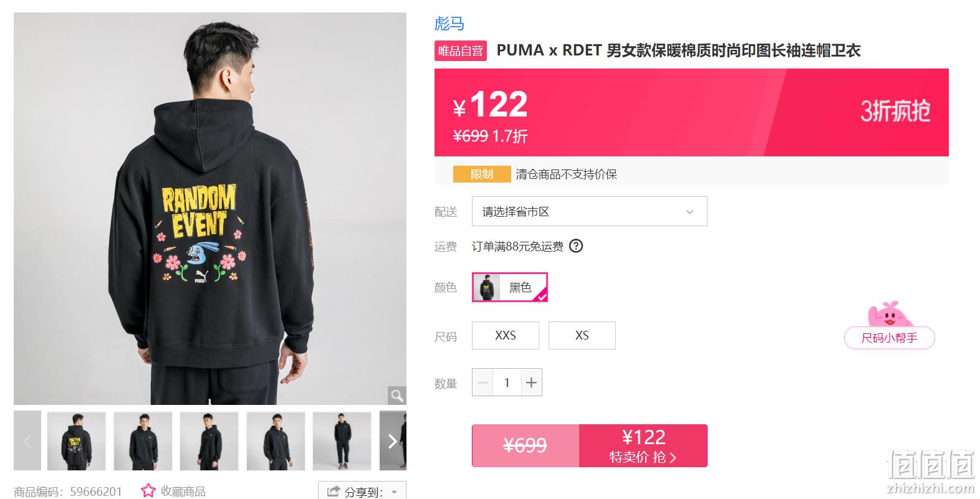Click the magnifier zoom icon on product image
This screenshot has width=980, height=499.
click(x=397, y=395)
